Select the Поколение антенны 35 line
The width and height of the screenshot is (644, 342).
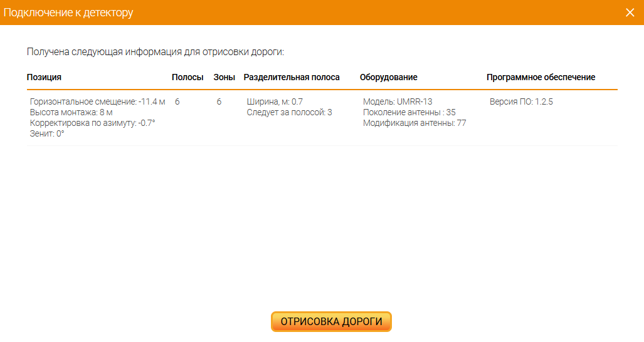coord(409,112)
